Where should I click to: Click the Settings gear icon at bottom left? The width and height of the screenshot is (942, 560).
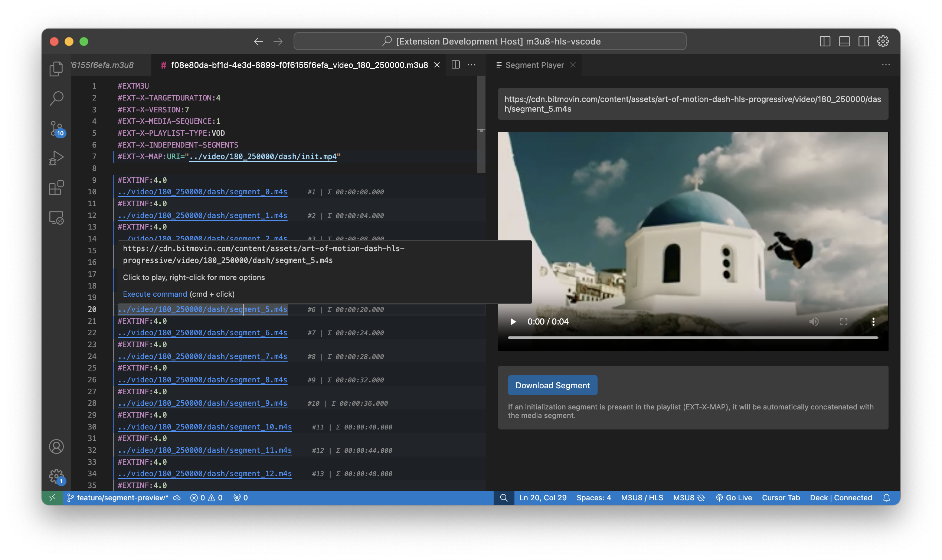pos(56,476)
